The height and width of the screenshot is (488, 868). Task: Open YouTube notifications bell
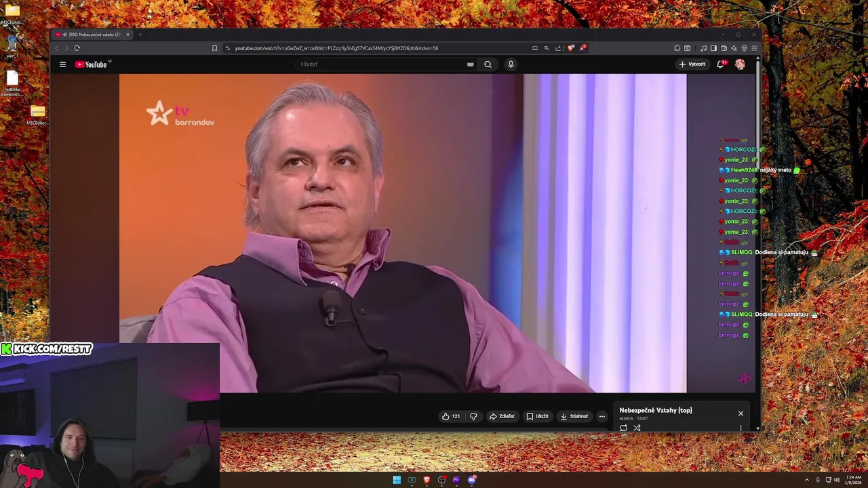tap(721, 64)
